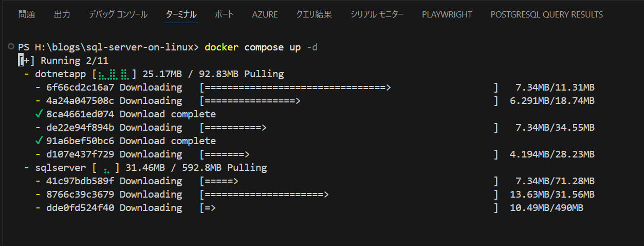Select the PLAYWRIGHT tab
This screenshot has height=246, width=644.
pos(447,14)
